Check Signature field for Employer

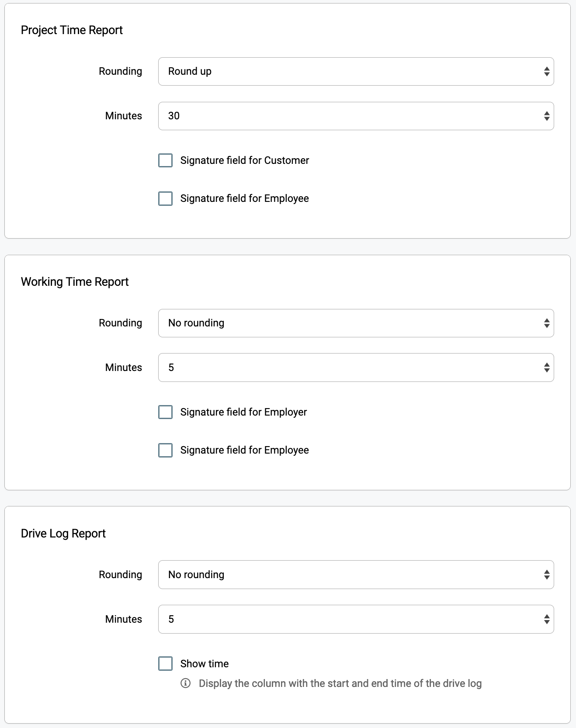(x=165, y=412)
